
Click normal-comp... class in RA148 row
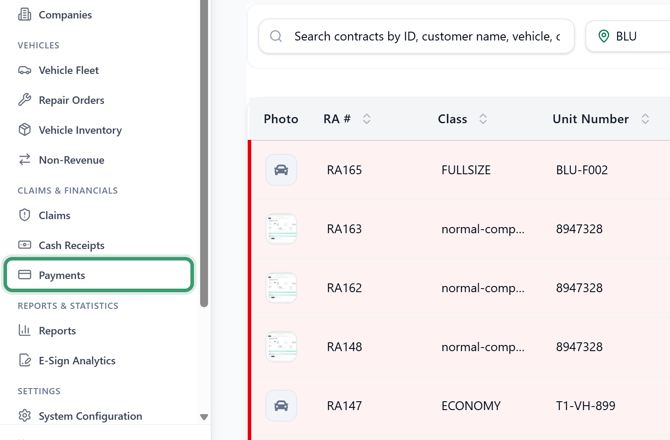483,347
